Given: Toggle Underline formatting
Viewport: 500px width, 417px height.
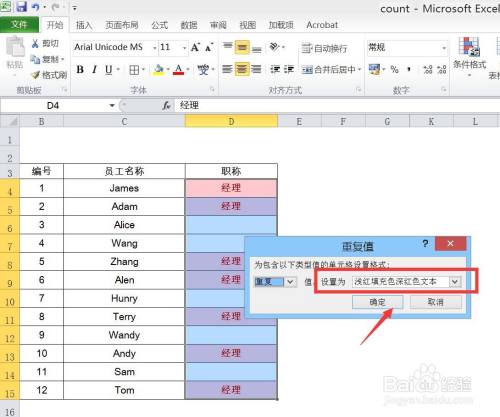Looking at the screenshot, I should pos(108,69).
